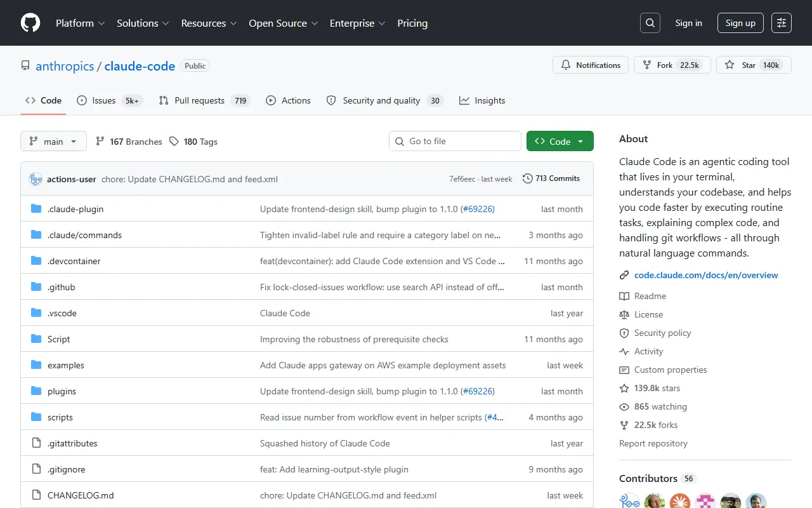Image resolution: width=812 pixels, height=508 pixels.
Task: Click the CHANGELOG.md file icon
Action: (x=36, y=495)
